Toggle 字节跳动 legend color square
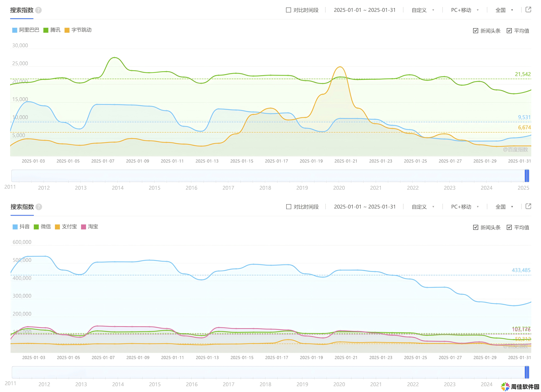Image resolution: width=541 pixels, height=392 pixels. [x=67, y=30]
